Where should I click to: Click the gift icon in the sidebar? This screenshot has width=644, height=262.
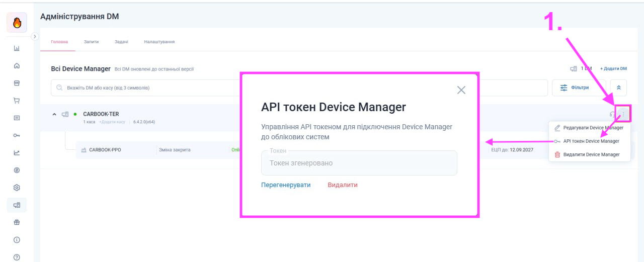click(x=17, y=222)
